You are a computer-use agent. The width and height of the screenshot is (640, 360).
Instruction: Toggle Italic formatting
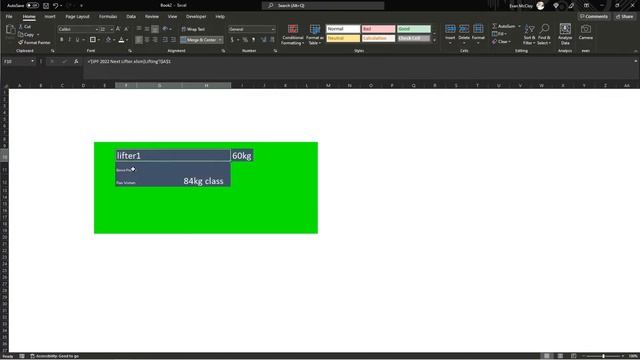click(69, 40)
